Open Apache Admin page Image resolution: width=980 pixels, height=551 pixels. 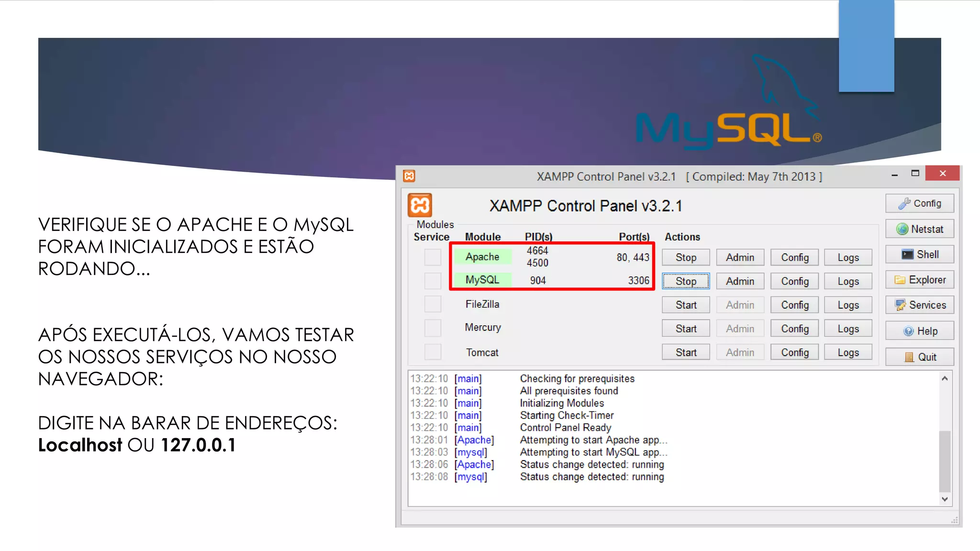pyautogui.click(x=740, y=257)
